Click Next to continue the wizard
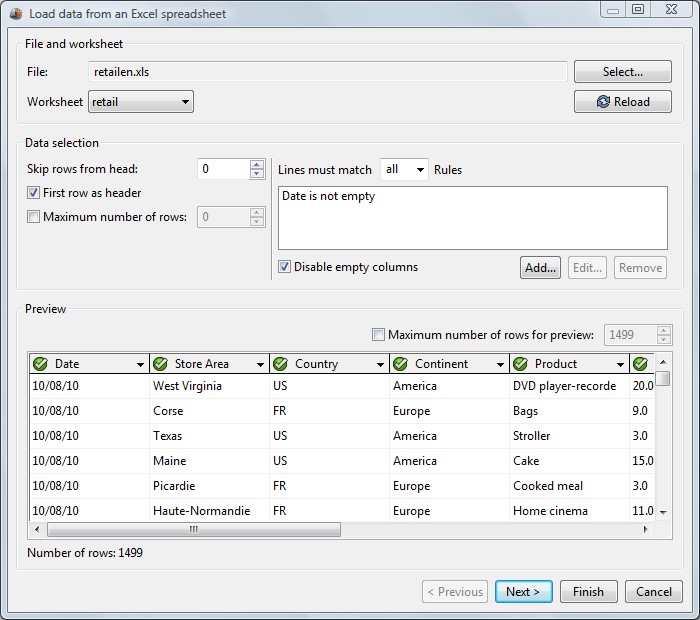This screenshot has height=620, width=700. click(523, 591)
